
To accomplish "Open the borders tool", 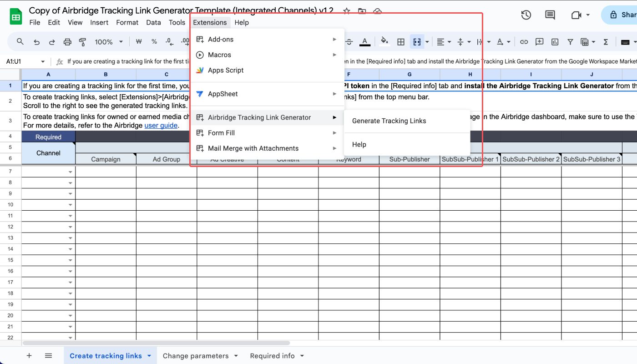I will [401, 42].
